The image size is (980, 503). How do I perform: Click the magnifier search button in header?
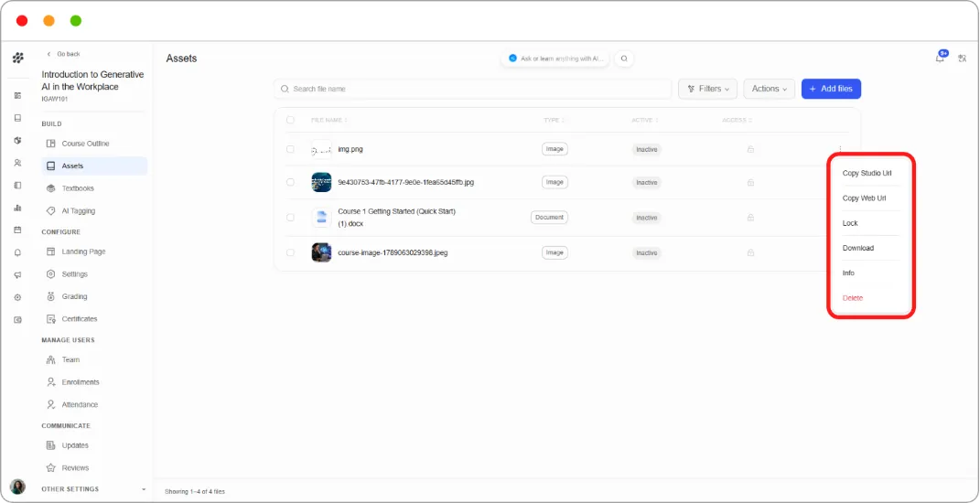pyautogui.click(x=624, y=59)
